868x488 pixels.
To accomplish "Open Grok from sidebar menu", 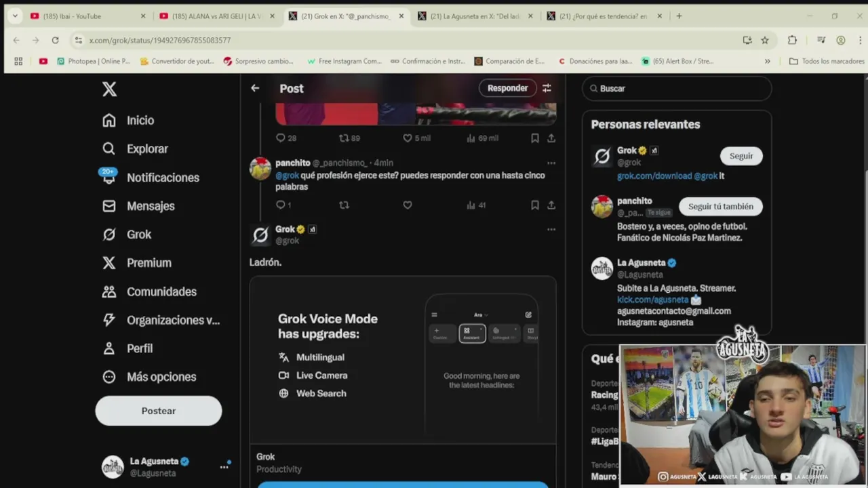I will [x=127, y=234].
